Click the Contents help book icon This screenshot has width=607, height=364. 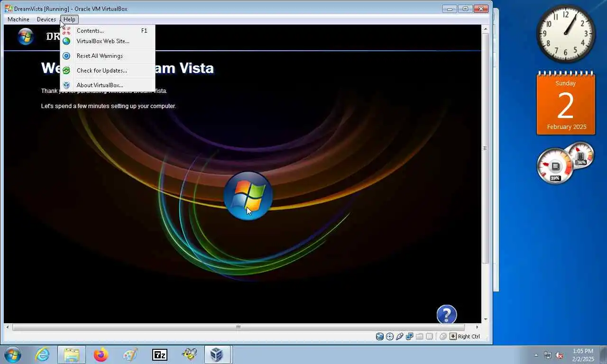tap(66, 31)
